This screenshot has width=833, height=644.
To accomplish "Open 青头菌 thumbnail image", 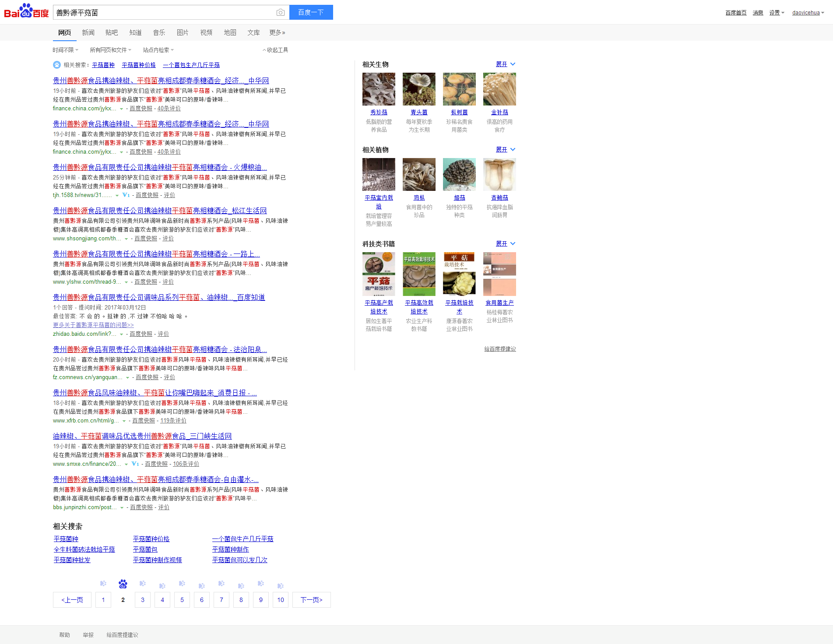I will pos(419,89).
